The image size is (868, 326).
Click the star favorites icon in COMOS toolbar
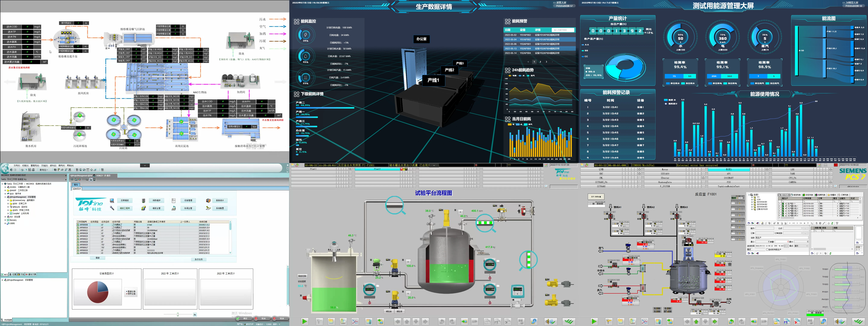point(92,170)
